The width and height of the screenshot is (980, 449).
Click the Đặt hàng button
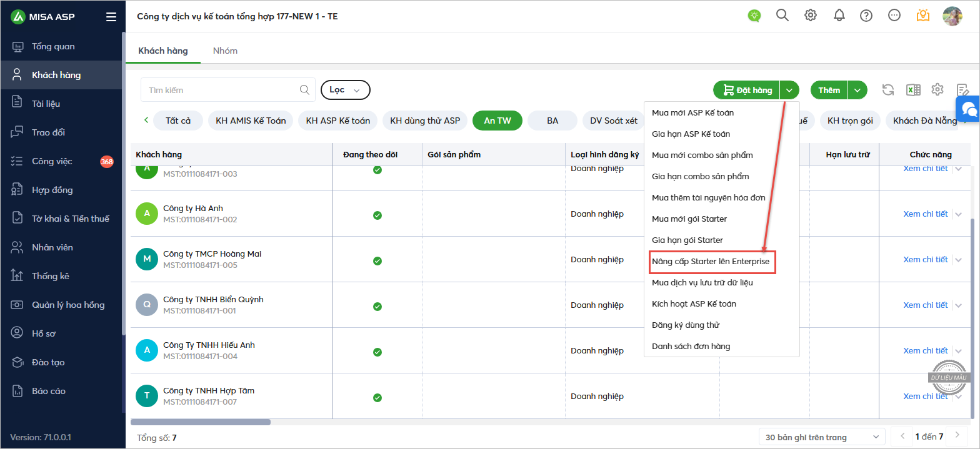coord(747,90)
